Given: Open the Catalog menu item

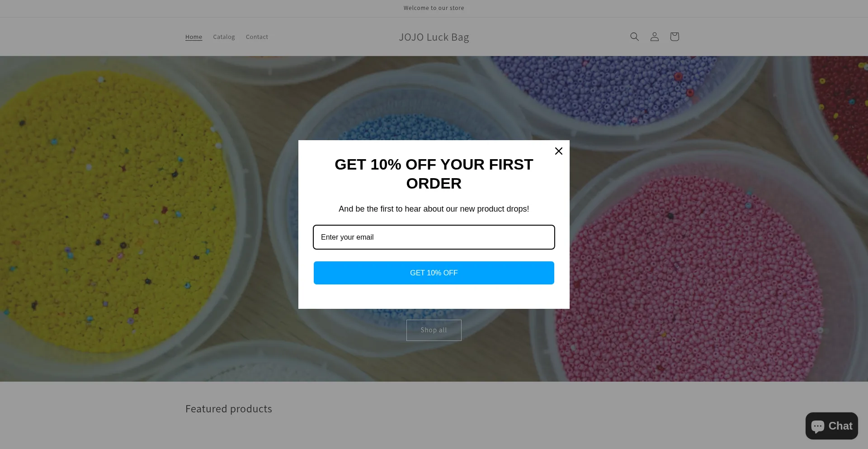Looking at the screenshot, I should [224, 37].
